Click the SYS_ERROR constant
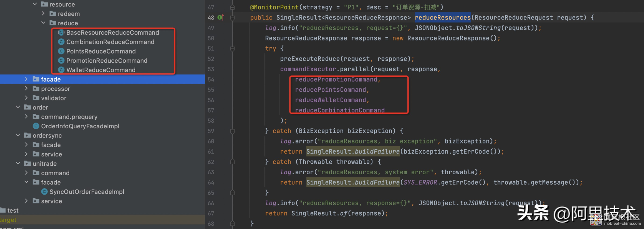 420,182
